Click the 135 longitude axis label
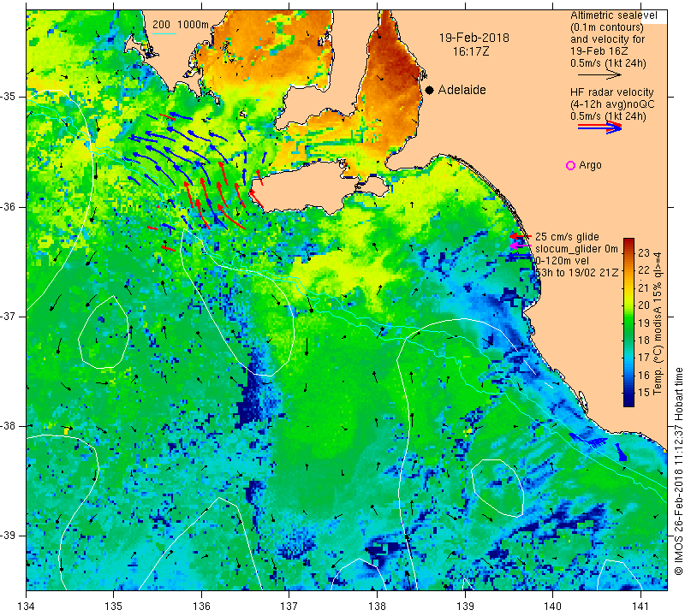 coord(114,606)
